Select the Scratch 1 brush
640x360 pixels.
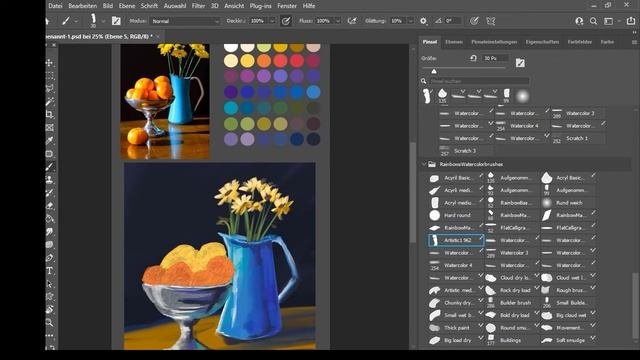577,138
